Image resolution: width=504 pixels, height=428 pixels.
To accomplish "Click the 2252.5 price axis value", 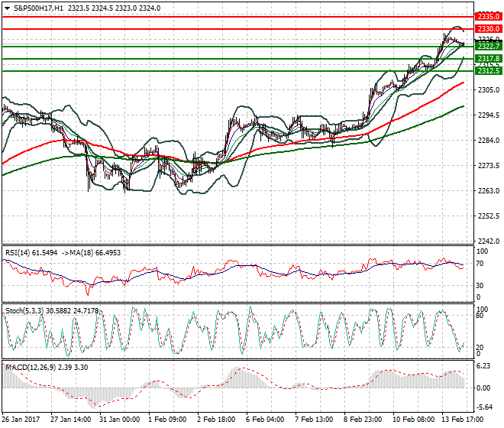I will point(489,216).
